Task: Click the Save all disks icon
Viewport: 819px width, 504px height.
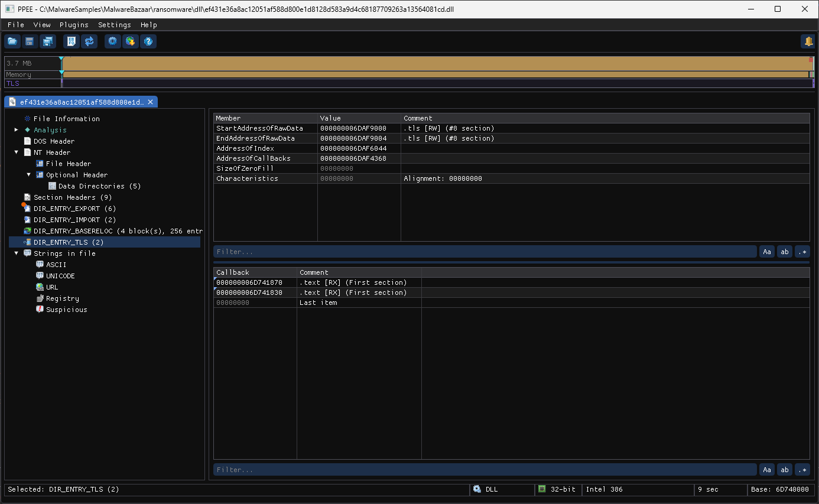Action: tap(47, 41)
